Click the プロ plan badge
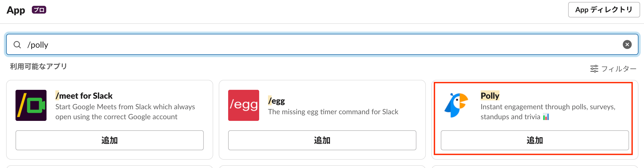 coord(39,10)
